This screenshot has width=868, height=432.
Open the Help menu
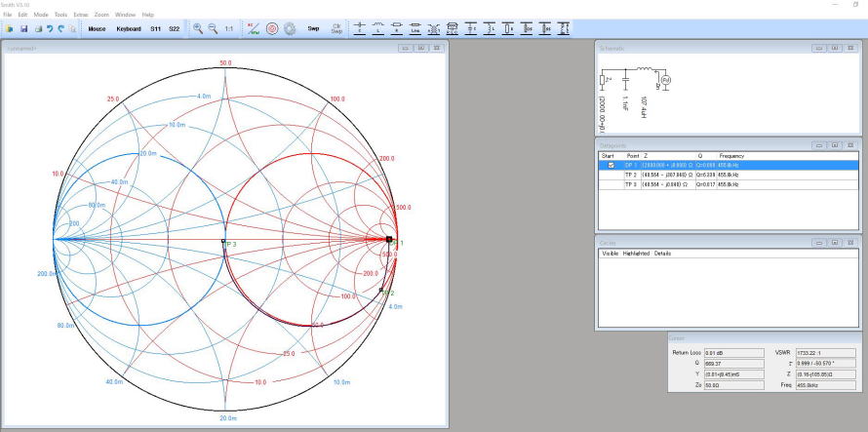148,14
